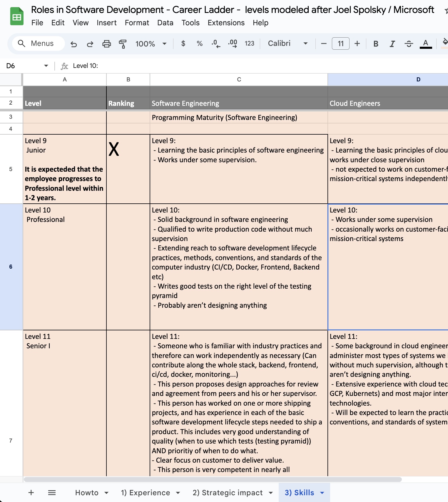
Task: Format as percent icon
Action: 200,43
